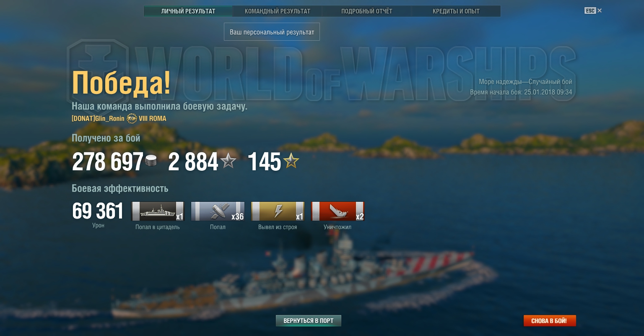Select the Личный результат tab
The height and width of the screenshot is (336, 644).
(x=188, y=11)
